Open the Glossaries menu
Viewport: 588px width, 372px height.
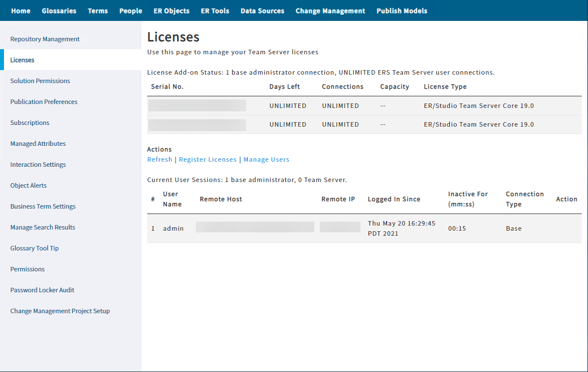click(59, 11)
